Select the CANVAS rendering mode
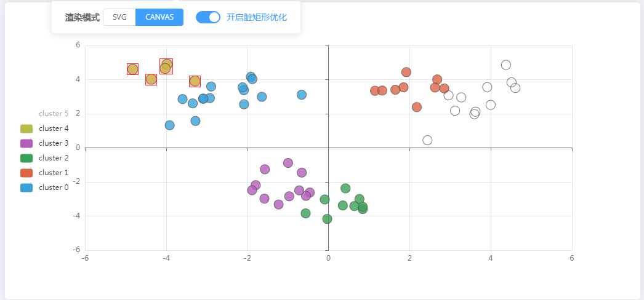 pos(159,17)
